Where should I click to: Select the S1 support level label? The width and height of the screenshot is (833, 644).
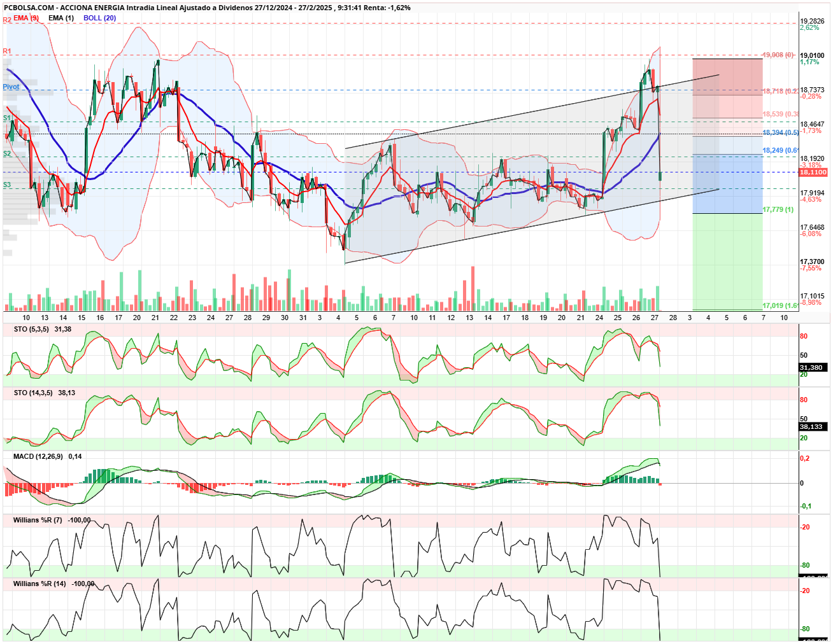(7, 118)
